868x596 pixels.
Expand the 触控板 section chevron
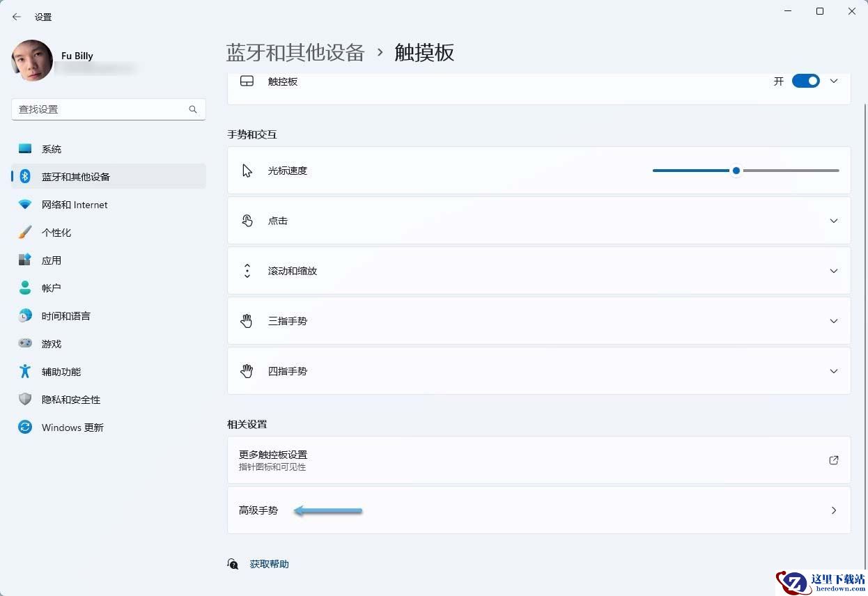(x=834, y=81)
